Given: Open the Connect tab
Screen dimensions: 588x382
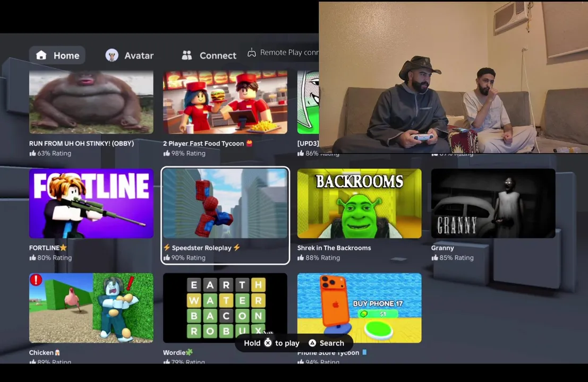Looking at the screenshot, I should pos(209,55).
